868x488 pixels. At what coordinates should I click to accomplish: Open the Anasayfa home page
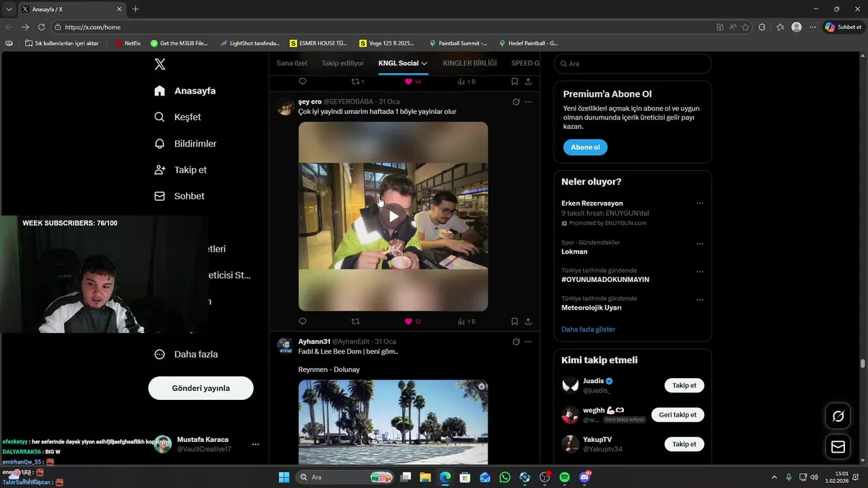185,91
